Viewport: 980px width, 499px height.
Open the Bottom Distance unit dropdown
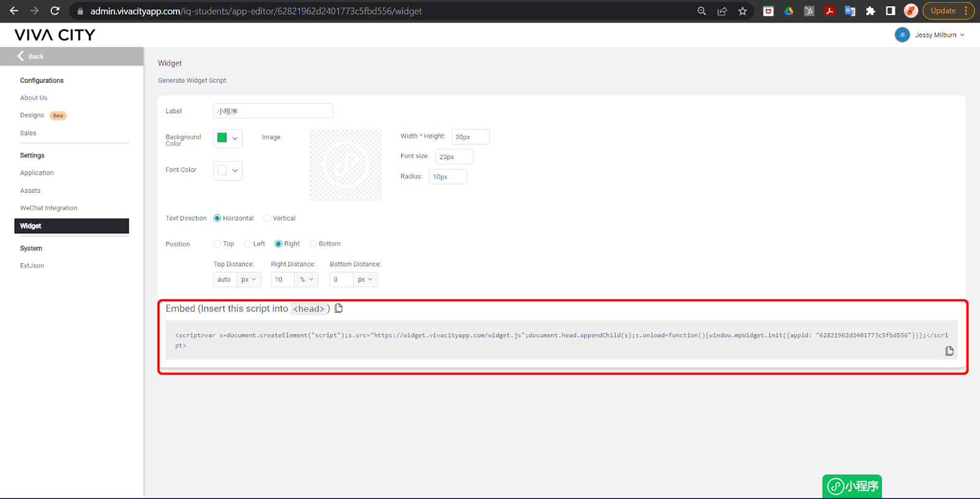pos(365,279)
